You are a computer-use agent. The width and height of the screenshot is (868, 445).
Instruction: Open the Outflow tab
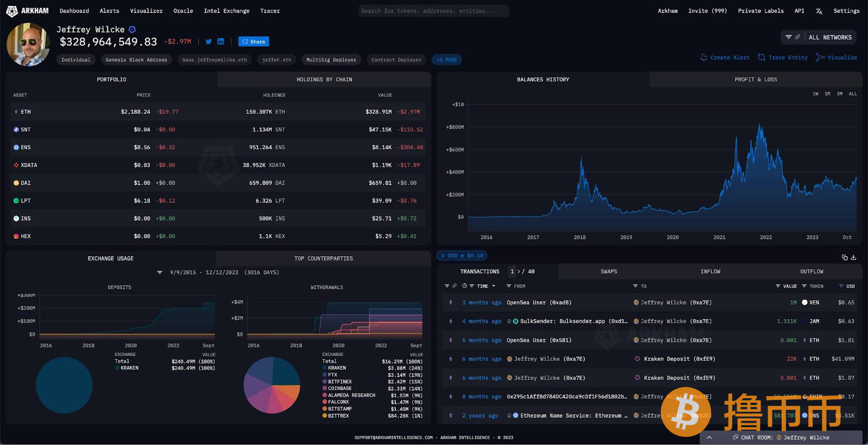[812, 271]
